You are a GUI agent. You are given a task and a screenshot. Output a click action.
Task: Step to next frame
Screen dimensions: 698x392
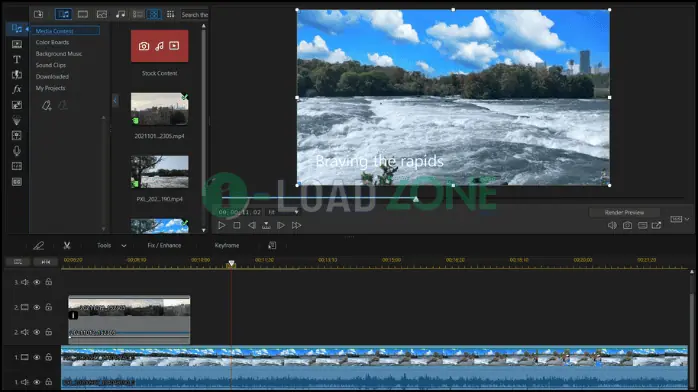tap(281, 226)
